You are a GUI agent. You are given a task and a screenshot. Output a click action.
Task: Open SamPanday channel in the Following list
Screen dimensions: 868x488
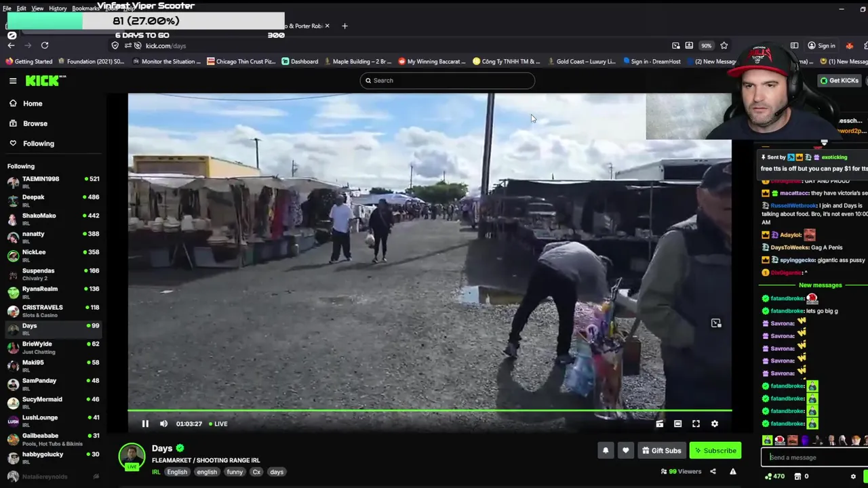tap(53, 384)
